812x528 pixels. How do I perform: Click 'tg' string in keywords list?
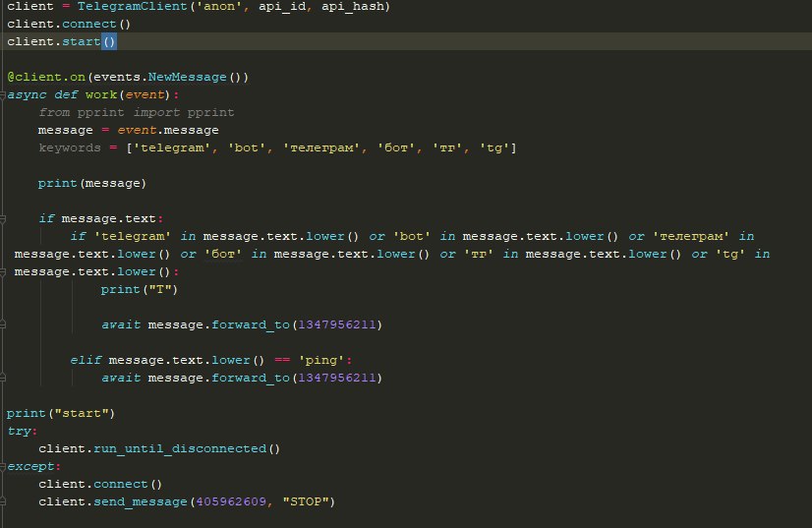click(x=494, y=147)
